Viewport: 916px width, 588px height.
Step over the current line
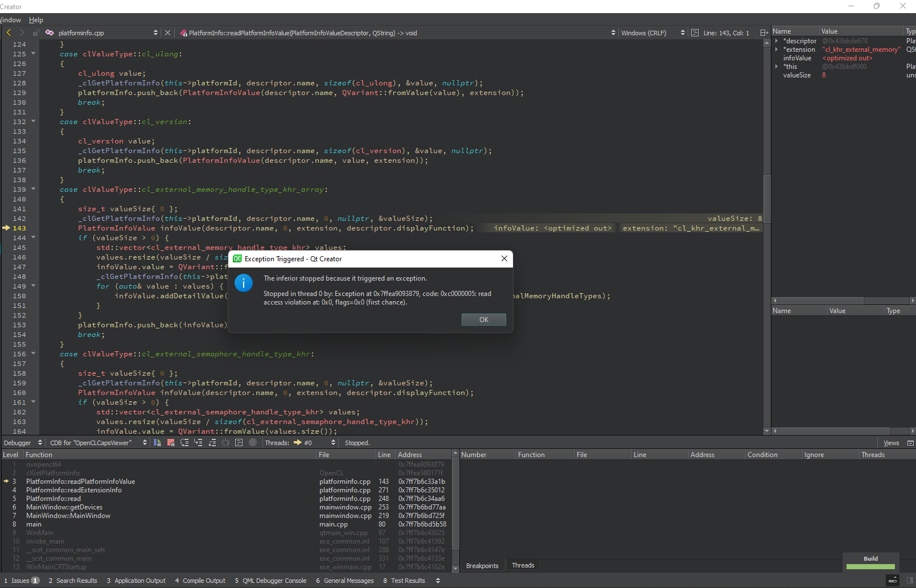[x=184, y=442]
